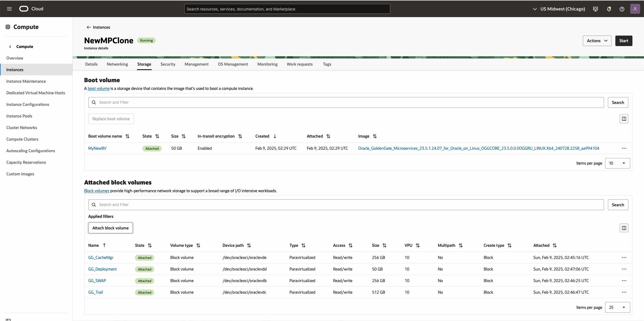The height and width of the screenshot is (321, 644).
Task: Sort block volumes by Device path
Action: [x=249, y=245]
